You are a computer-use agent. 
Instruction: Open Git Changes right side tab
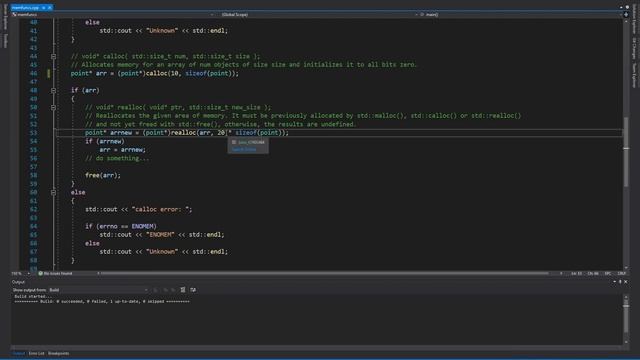[634, 48]
